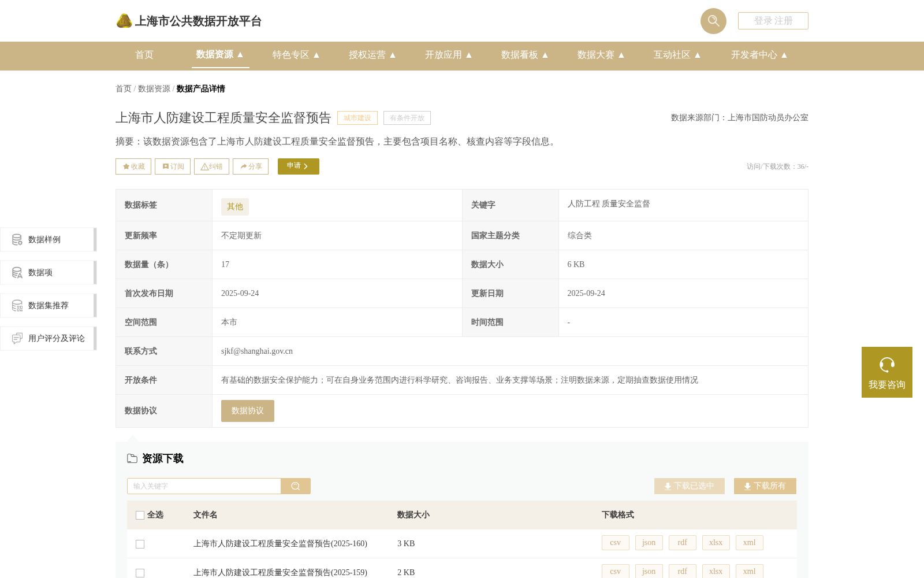The width and height of the screenshot is (924, 578).
Task: Click the email sjkf@shanghai.gov.cn
Action: coord(257,351)
